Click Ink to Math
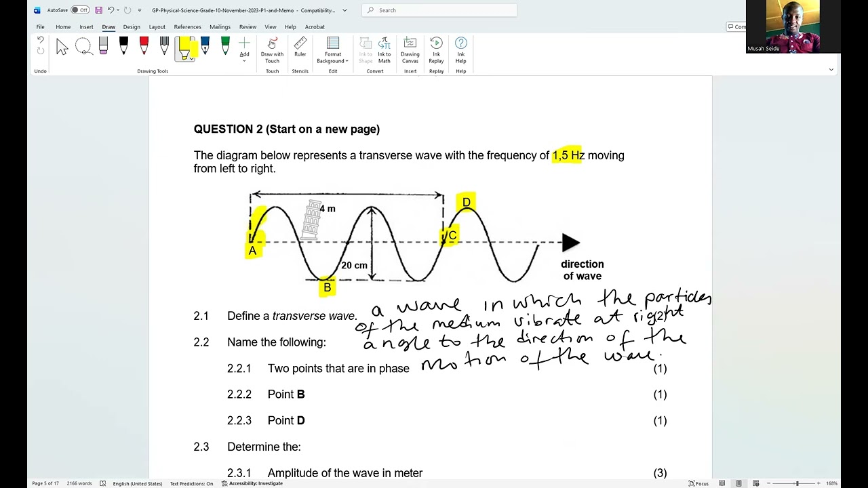The width and height of the screenshot is (868, 488). (384, 50)
